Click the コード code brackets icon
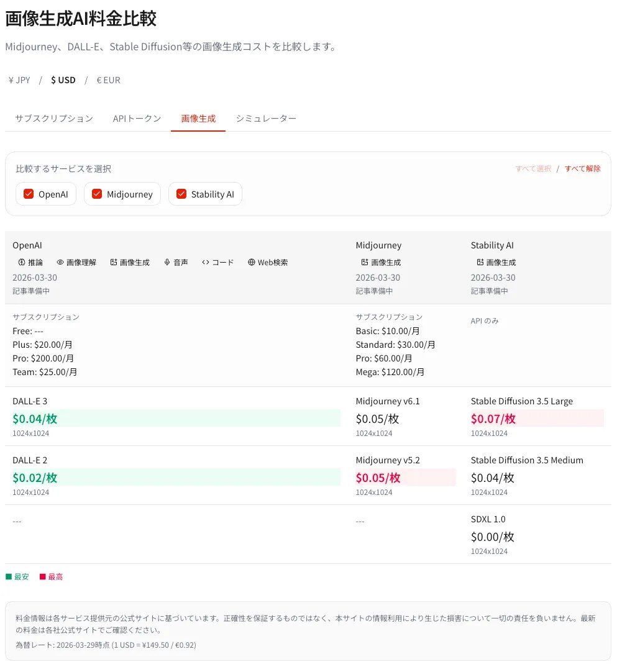 click(x=206, y=262)
